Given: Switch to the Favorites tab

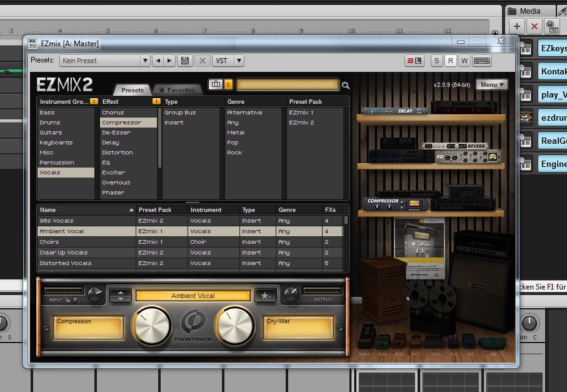Looking at the screenshot, I should 177,90.
